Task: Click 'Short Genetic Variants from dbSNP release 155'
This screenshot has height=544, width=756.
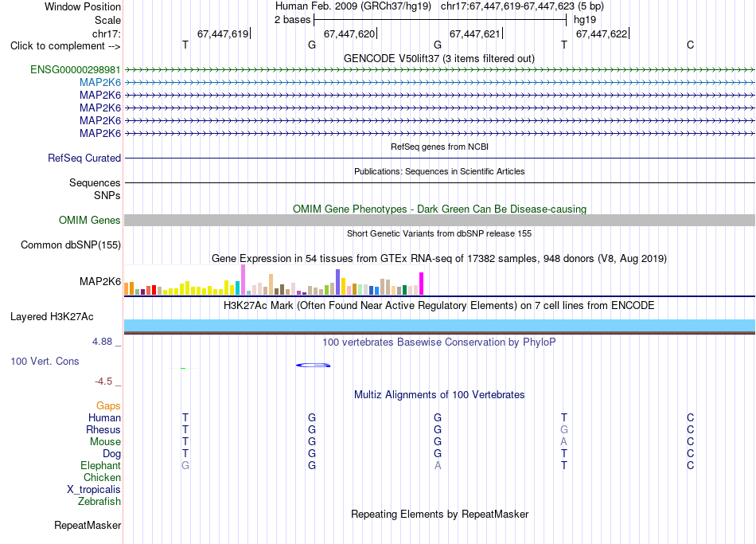Action: click(x=439, y=233)
